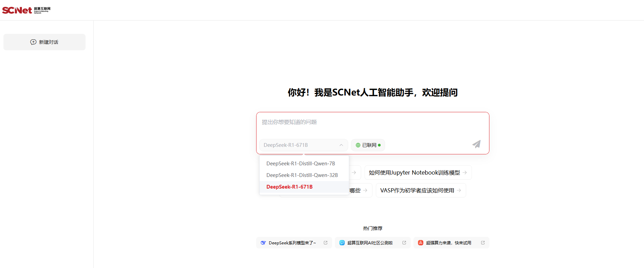Collapse the DeepSeek-R1-671B model dropdown

click(x=303, y=145)
